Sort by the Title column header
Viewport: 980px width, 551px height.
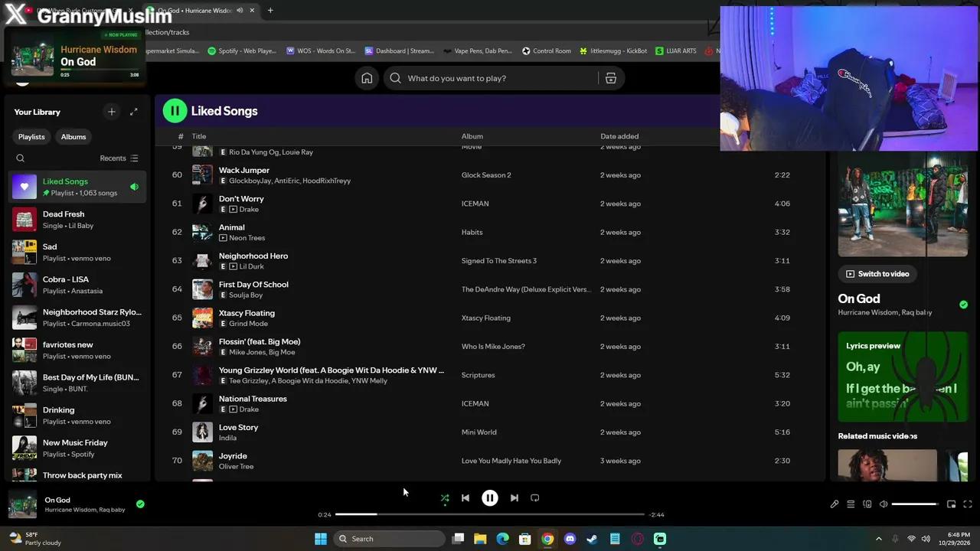click(x=199, y=136)
